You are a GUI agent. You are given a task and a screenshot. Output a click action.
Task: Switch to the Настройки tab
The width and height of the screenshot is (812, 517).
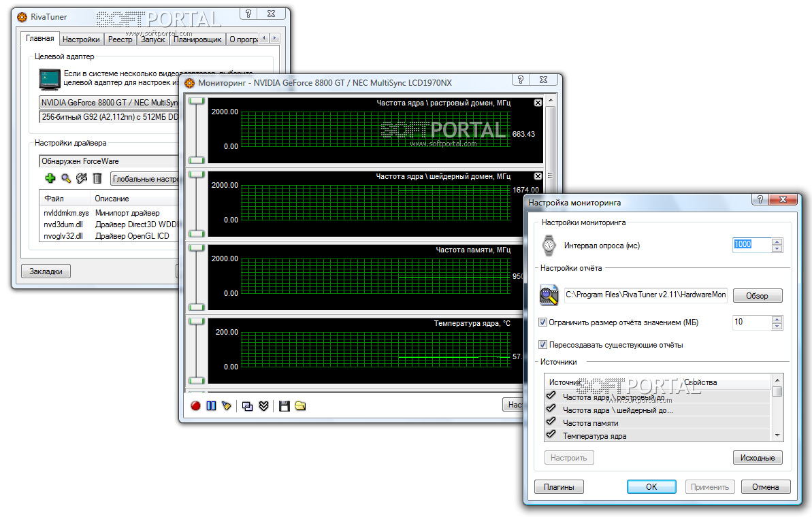tap(81, 39)
